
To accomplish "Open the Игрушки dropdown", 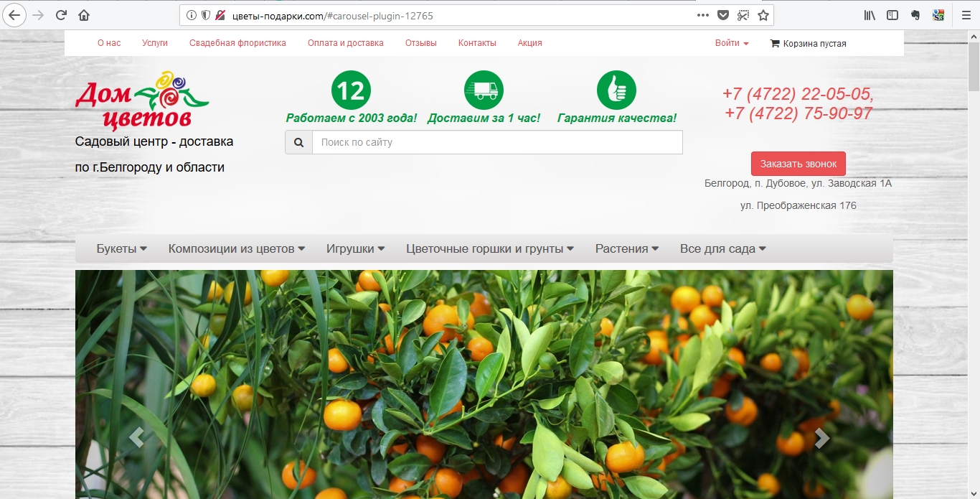I will pyautogui.click(x=356, y=248).
